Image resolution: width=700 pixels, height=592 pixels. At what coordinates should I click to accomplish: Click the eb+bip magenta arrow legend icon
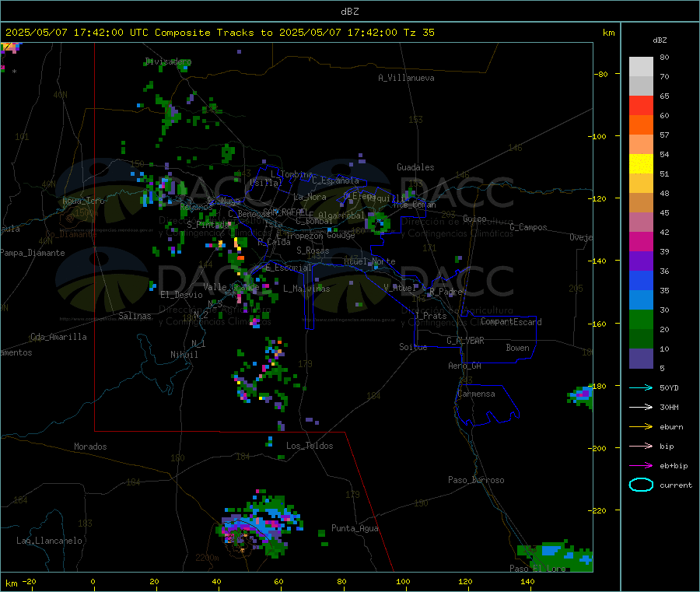point(641,466)
